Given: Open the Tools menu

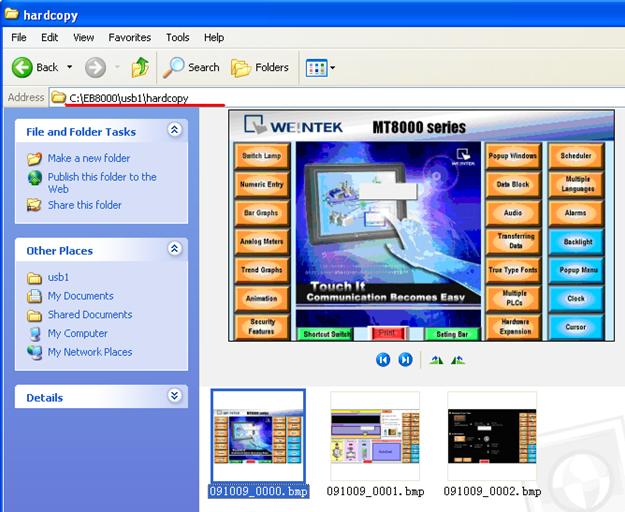Looking at the screenshot, I should click(x=177, y=37).
